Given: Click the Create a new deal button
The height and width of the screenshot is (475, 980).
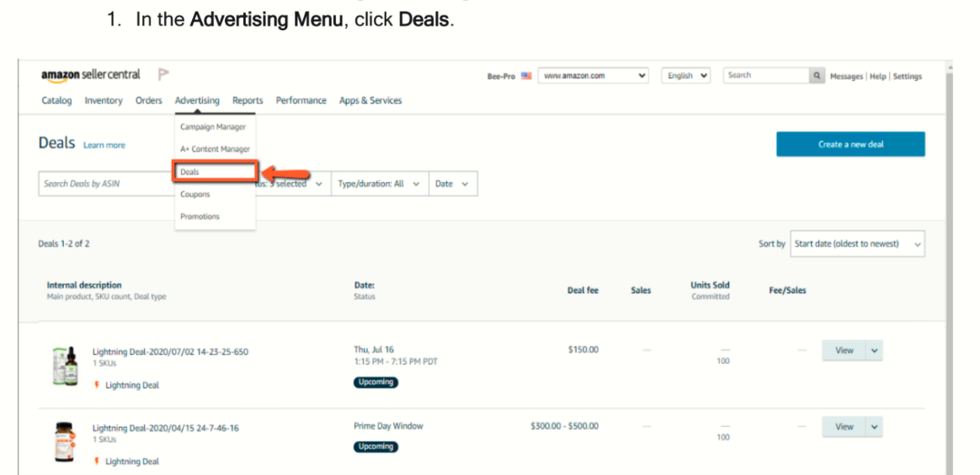Looking at the screenshot, I should (x=850, y=144).
